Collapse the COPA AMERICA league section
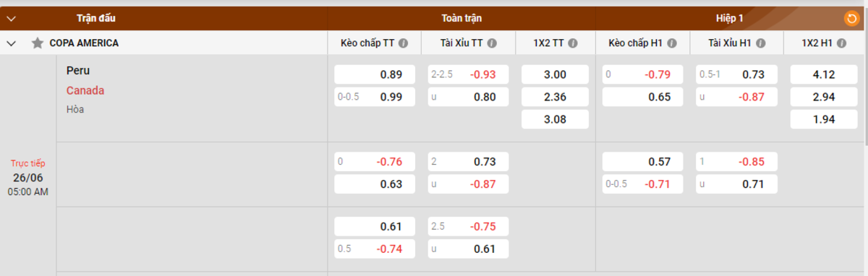 [12, 43]
